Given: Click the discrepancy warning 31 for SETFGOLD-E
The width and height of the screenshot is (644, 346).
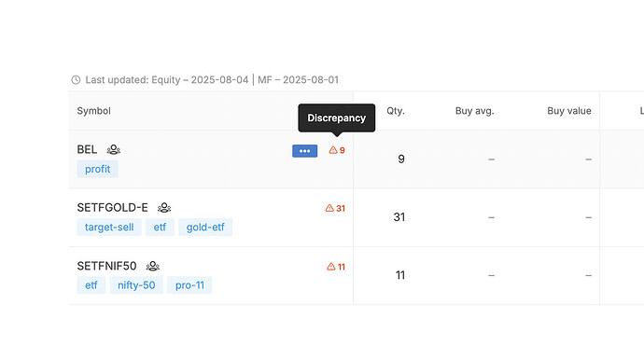Looking at the screenshot, I should [x=335, y=208].
